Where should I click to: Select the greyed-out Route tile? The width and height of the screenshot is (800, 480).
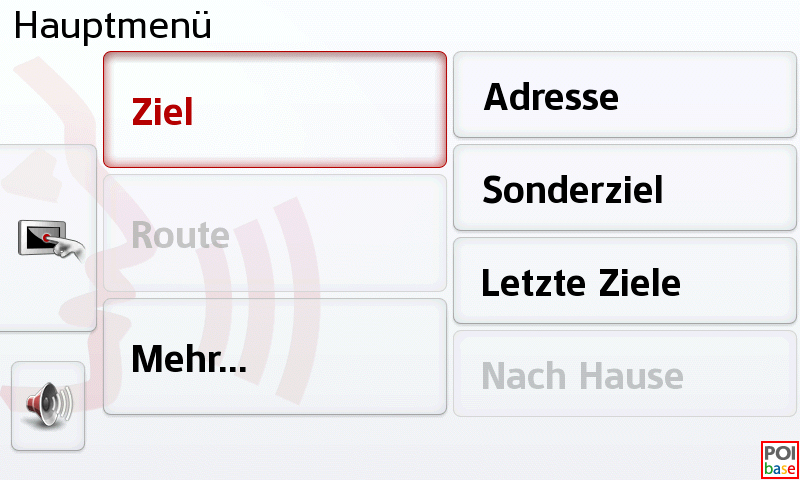(274, 234)
